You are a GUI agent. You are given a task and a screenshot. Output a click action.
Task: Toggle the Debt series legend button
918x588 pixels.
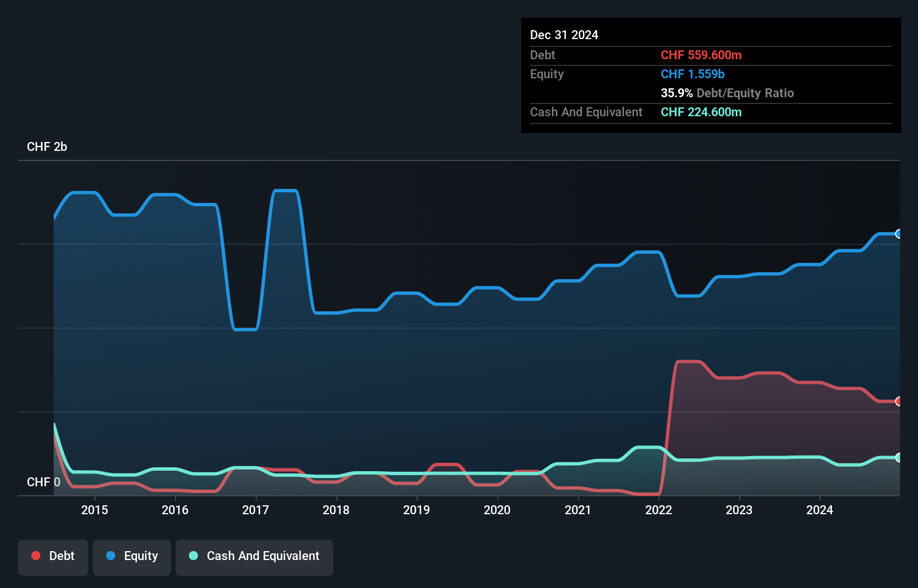point(53,557)
